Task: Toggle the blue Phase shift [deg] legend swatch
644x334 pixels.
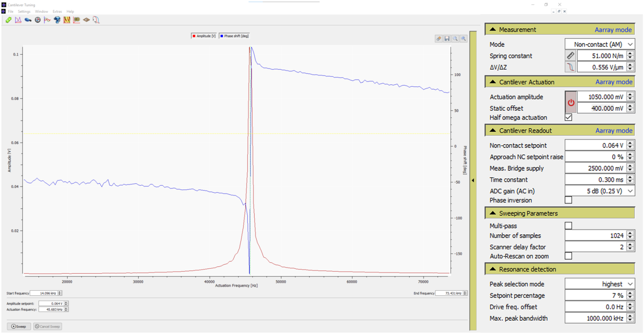Action: [222, 36]
